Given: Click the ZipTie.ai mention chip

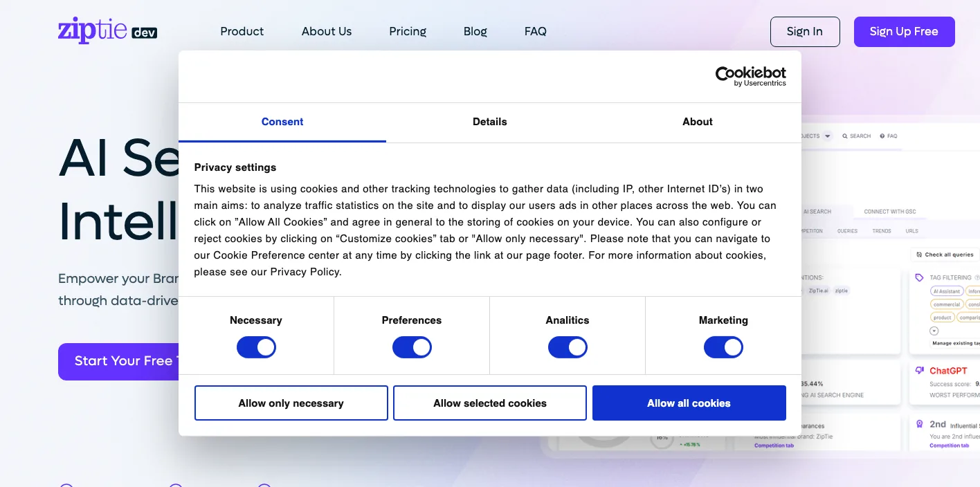Looking at the screenshot, I should (x=818, y=291).
